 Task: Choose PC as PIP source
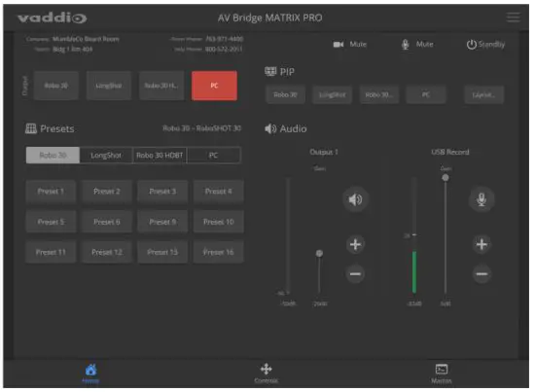[426, 94]
